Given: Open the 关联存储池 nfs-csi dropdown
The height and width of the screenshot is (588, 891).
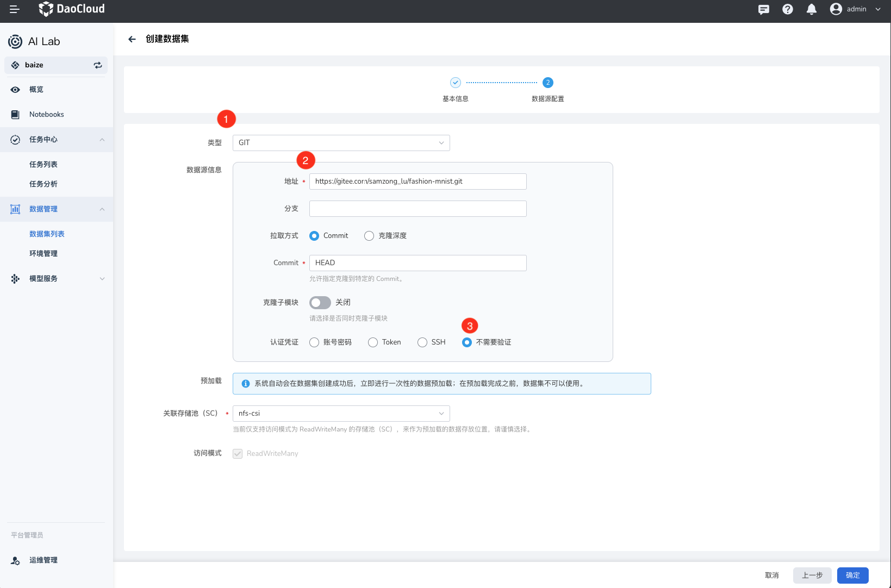Looking at the screenshot, I should coord(341,414).
